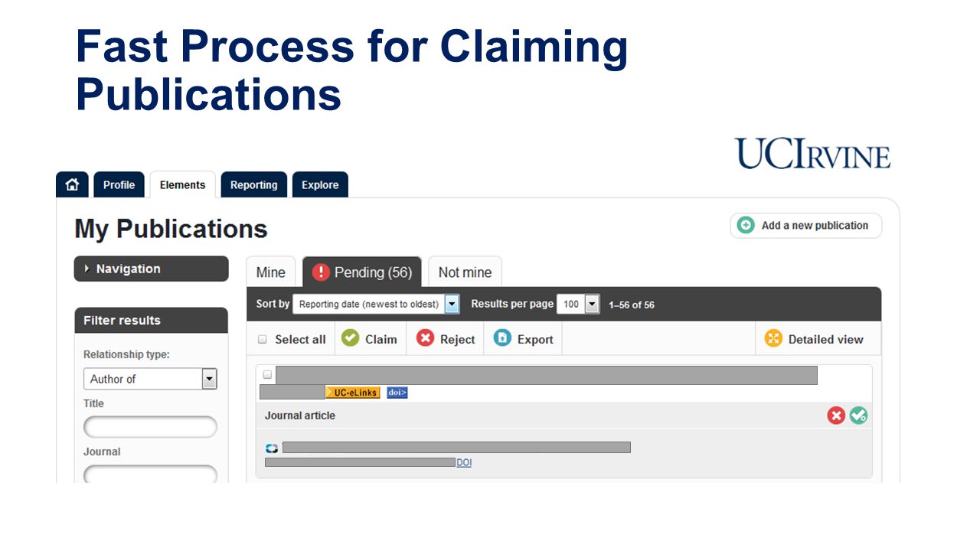Click the Title filter input field
Image resolution: width=980 pixels, height=551 pixels.
point(150,427)
